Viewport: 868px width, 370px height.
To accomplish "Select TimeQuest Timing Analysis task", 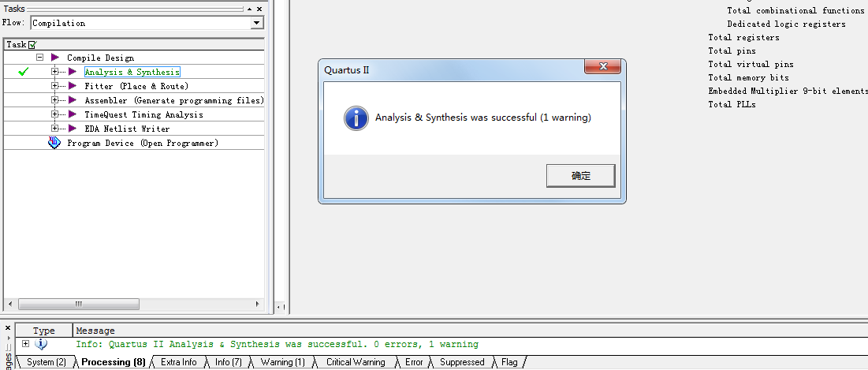I will (143, 114).
